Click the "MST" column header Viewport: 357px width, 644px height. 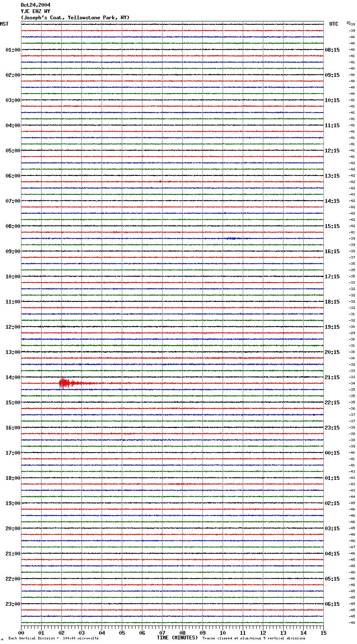point(4,24)
